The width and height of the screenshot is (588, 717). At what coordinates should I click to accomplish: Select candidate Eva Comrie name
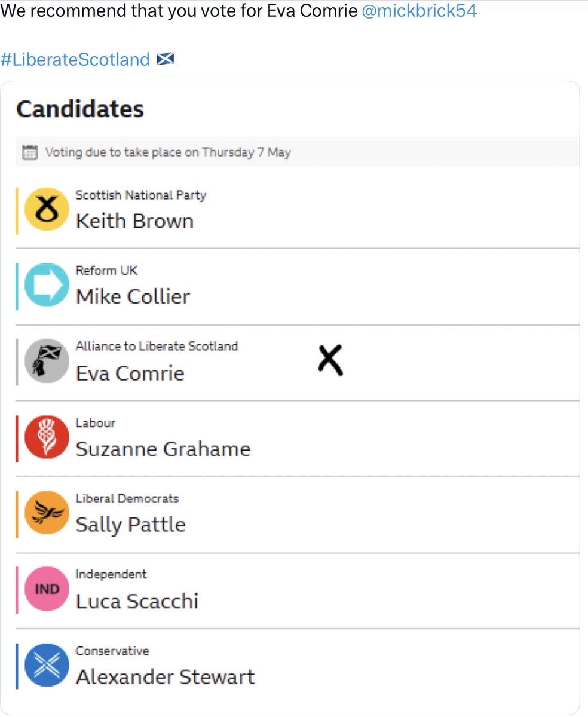[x=130, y=373]
